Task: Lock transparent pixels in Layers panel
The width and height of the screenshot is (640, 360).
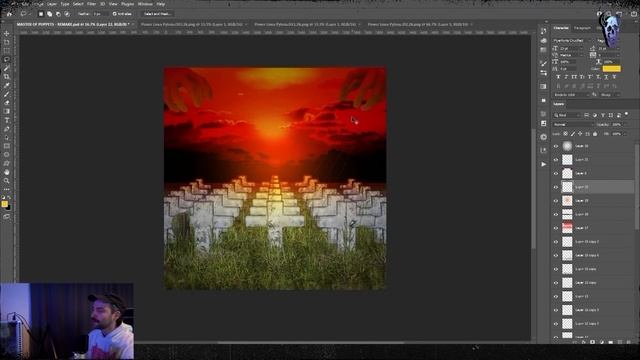Action: [x=565, y=133]
